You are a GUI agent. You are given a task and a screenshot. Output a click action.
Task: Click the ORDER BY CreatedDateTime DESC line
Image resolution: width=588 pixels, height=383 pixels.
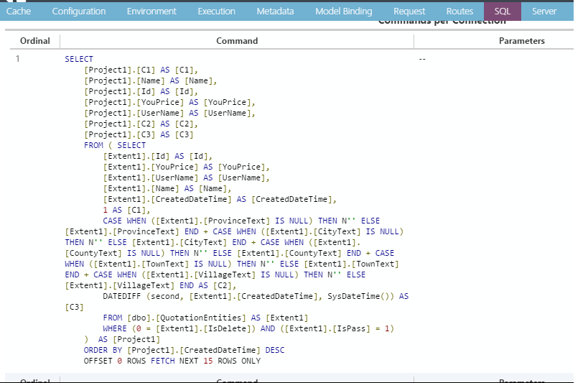coord(184,350)
